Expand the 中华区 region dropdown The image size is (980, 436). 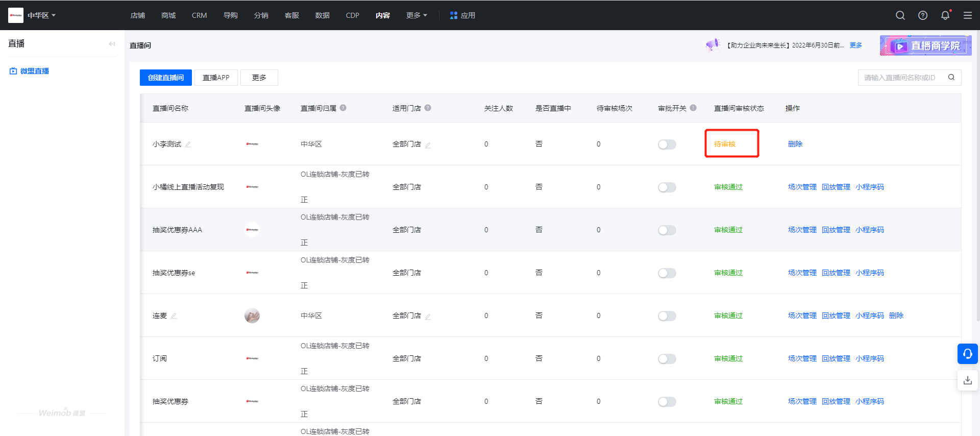[41, 15]
